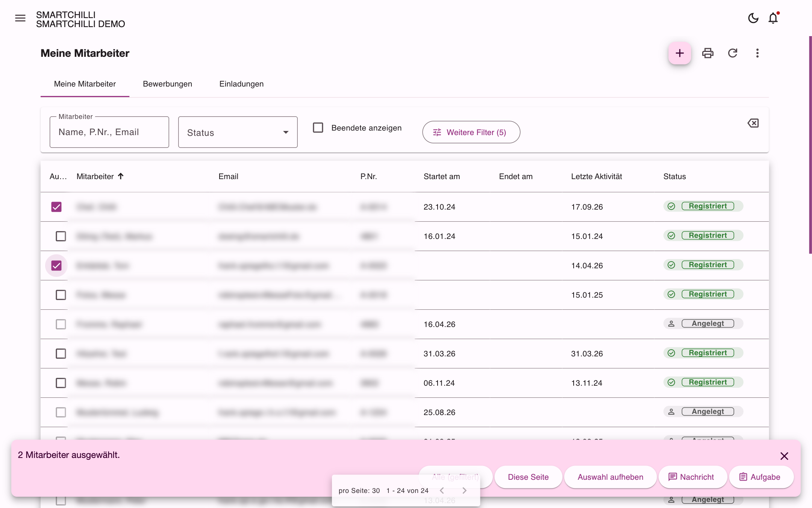The width and height of the screenshot is (812, 508).
Task: Open the Einladungen tab
Action: pos(242,84)
